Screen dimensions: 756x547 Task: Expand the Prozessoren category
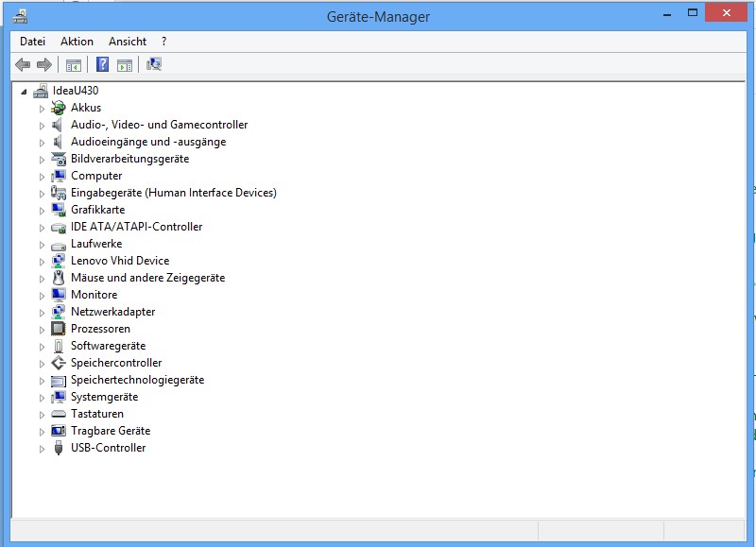[x=42, y=330]
